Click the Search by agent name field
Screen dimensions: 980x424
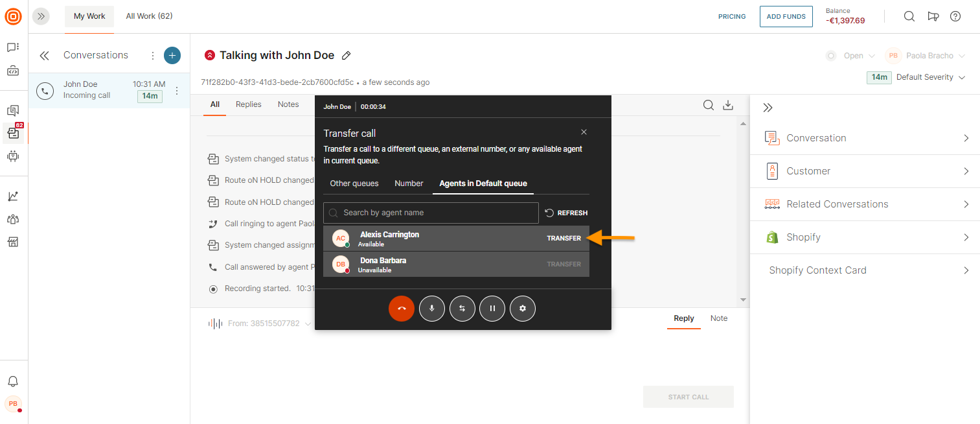(437, 213)
